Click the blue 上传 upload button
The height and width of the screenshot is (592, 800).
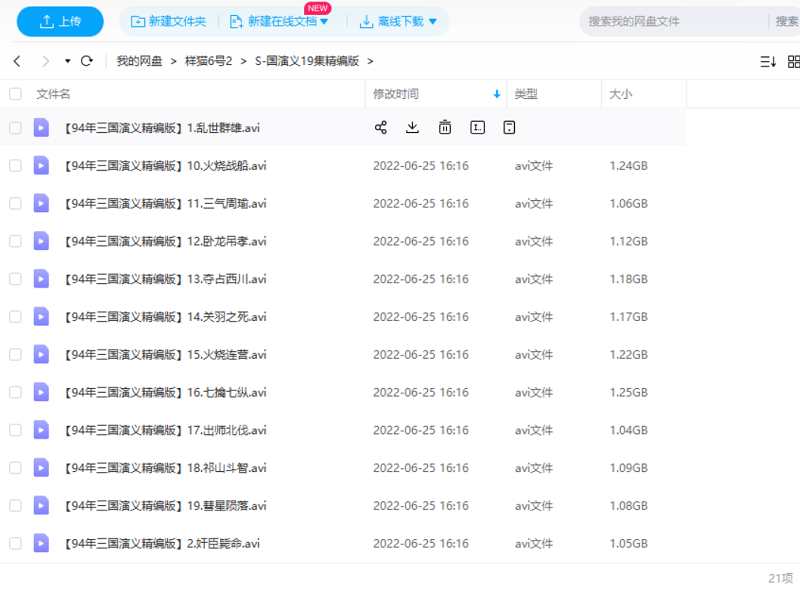coord(59,21)
